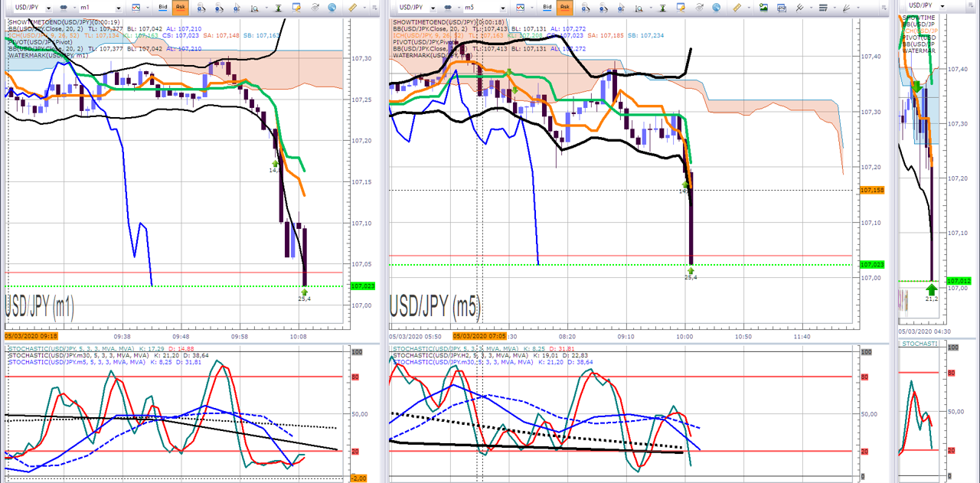Click PIVOT(USD/JPY.Pivot) label in m1 chart
Image resolution: width=980 pixels, height=483 pixels.
pos(40,42)
